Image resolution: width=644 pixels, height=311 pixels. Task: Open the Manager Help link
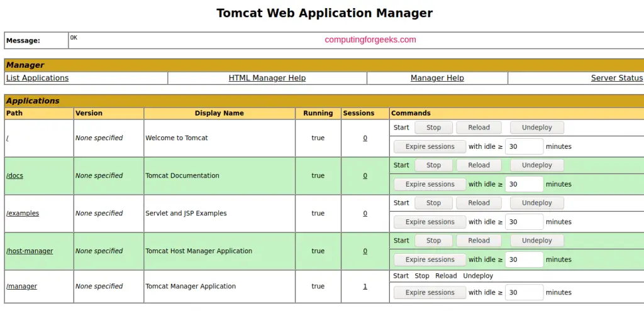(x=437, y=78)
